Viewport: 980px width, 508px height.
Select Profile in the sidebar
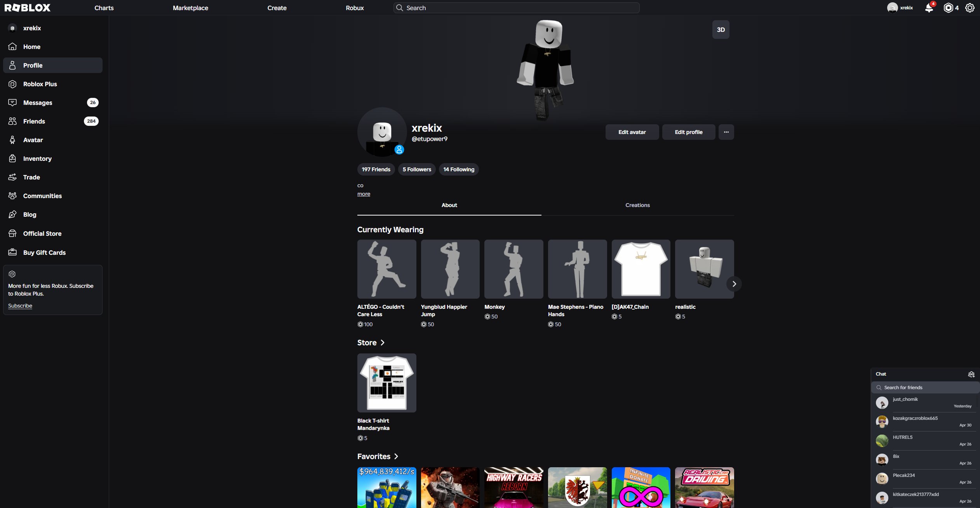(53, 65)
